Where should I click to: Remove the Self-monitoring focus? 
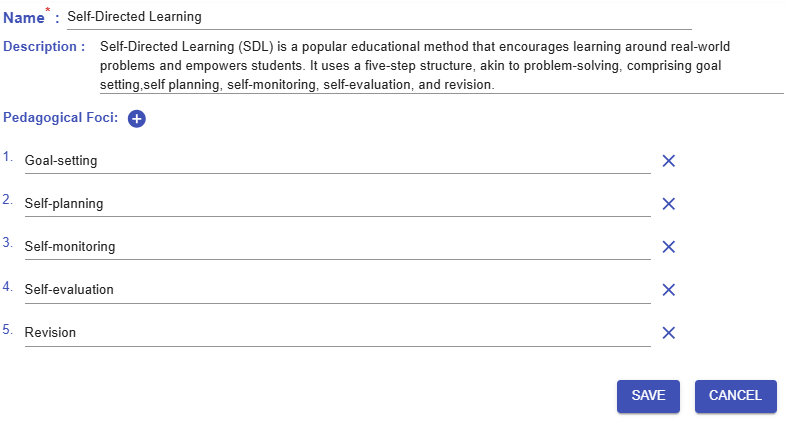point(669,247)
